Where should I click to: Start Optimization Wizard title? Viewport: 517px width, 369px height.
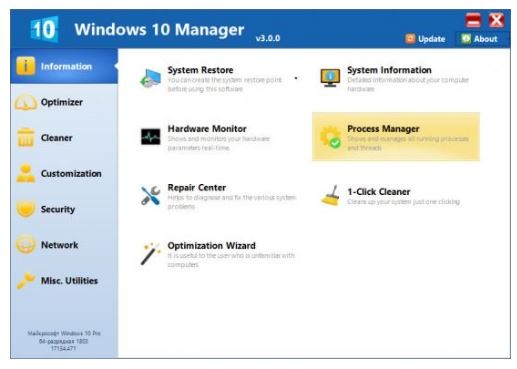211,246
